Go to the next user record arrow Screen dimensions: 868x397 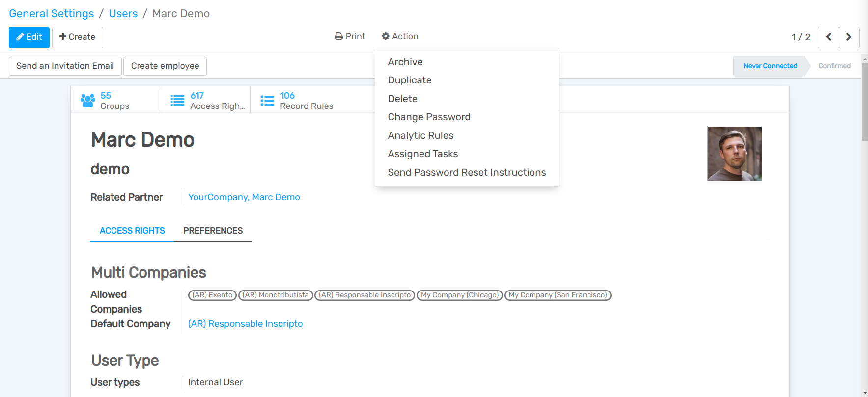(849, 37)
